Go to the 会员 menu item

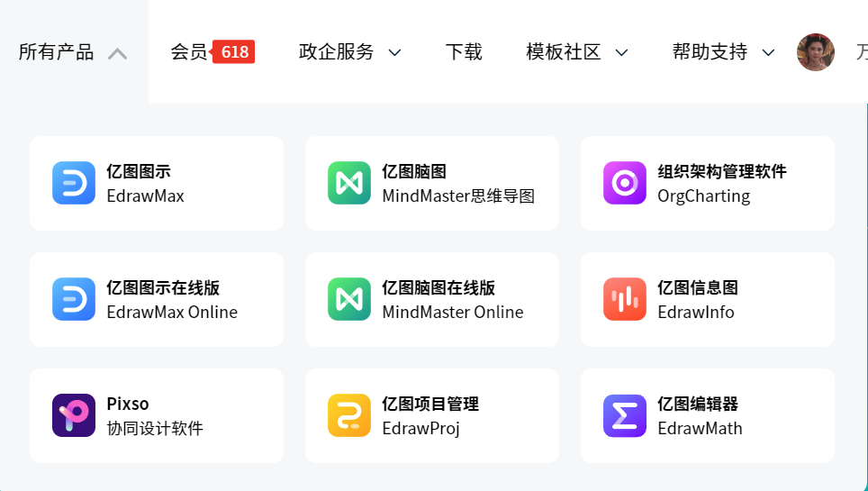coord(189,52)
